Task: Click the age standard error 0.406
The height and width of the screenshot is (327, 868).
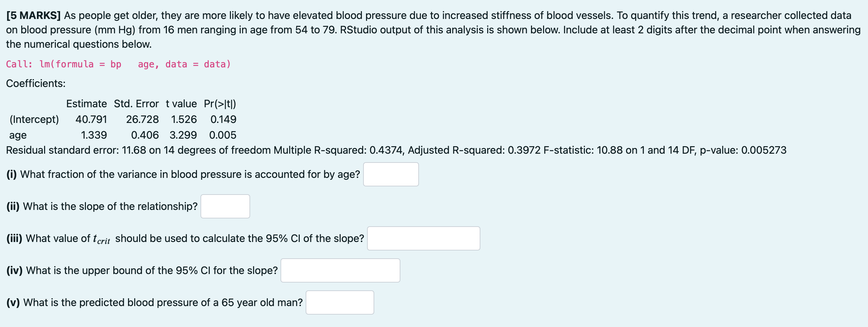Action: click(x=145, y=135)
